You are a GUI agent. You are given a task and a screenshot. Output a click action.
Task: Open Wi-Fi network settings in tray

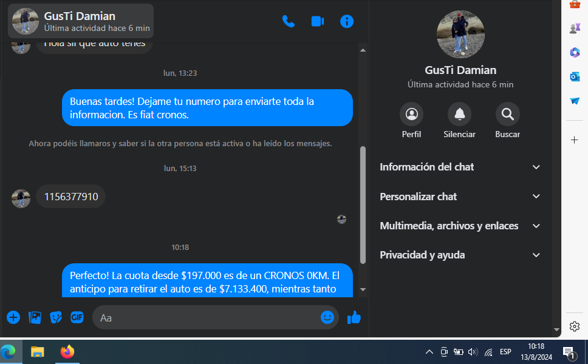click(x=488, y=352)
